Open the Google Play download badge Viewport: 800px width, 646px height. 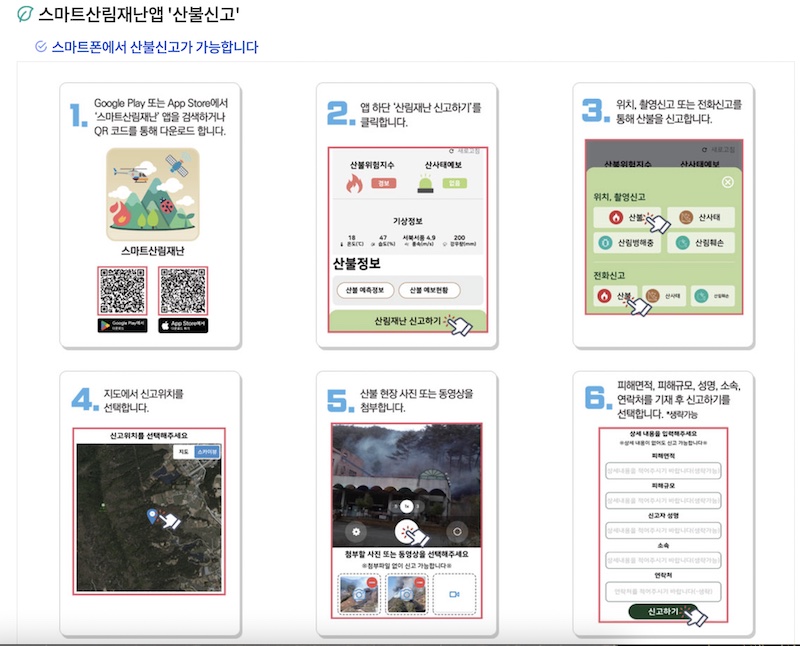click(122, 325)
